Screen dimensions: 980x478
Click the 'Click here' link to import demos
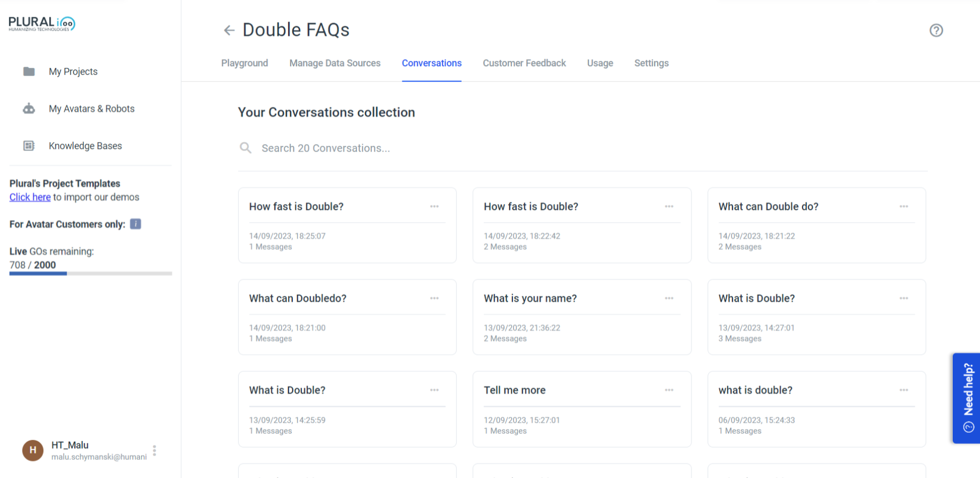tap(30, 197)
